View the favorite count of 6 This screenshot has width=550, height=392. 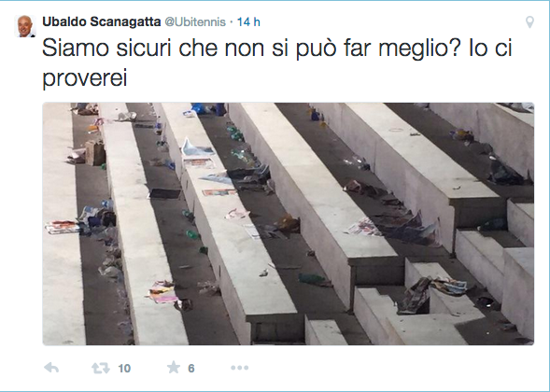pos(191,368)
